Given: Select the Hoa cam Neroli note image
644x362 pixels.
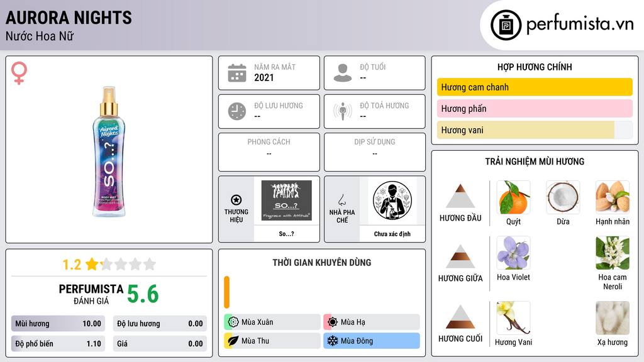Looking at the screenshot, I should pyautogui.click(x=613, y=253).
